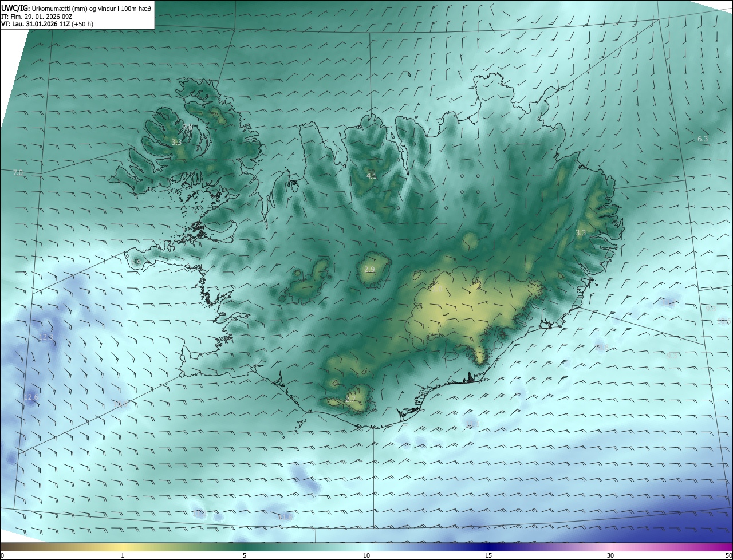This screenshot has height=560, width=733.
Task: Click the '5' tick label on the colorbar
Action: [245, 555]
